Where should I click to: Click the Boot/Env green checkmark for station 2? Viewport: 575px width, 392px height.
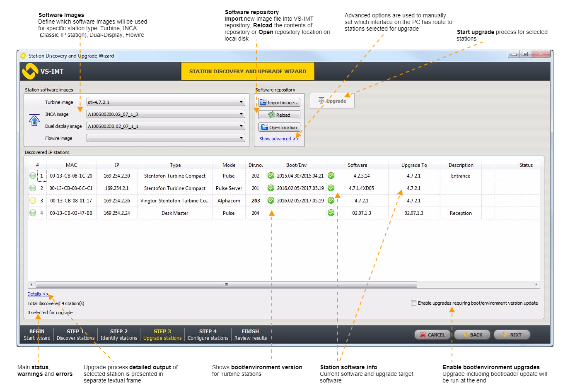pyautogui.click(x=271, y=188)
